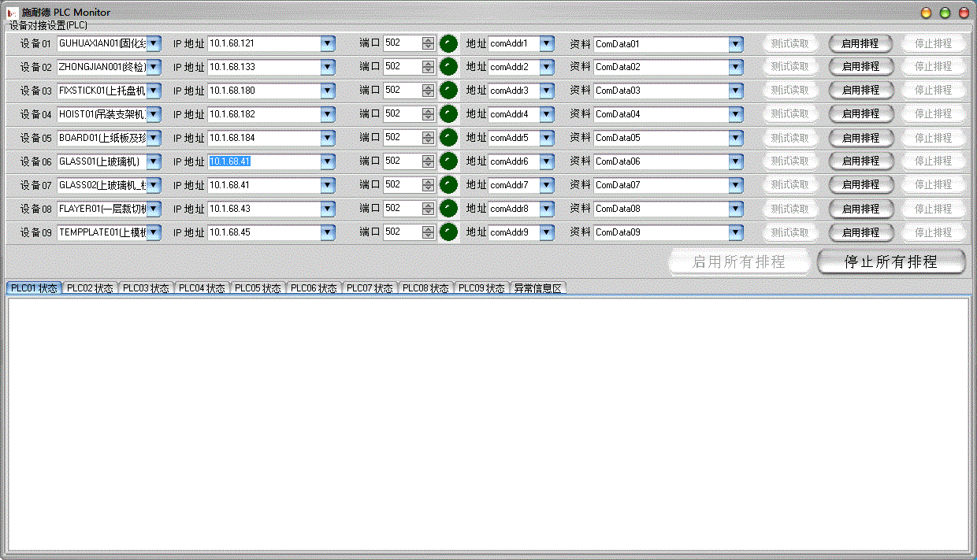Click 启用排程 for device 03
This screenshot has height=560, width=977.
860,91
